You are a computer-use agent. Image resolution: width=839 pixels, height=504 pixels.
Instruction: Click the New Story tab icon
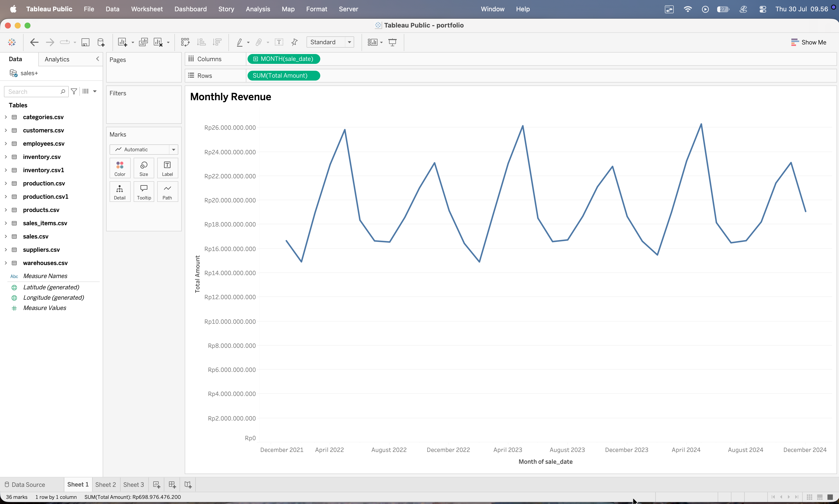(x=188, y=485)
